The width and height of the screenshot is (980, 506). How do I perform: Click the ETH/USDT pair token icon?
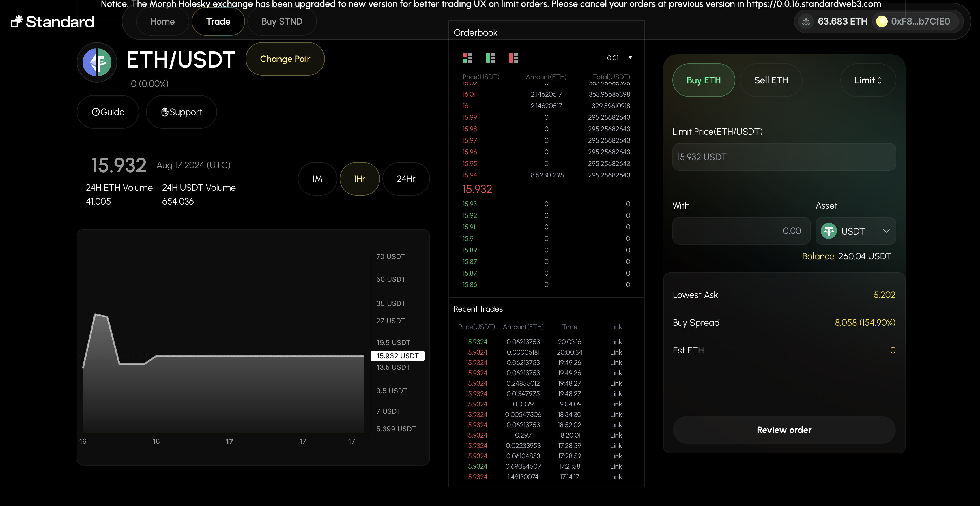click(x=97, y=62)
